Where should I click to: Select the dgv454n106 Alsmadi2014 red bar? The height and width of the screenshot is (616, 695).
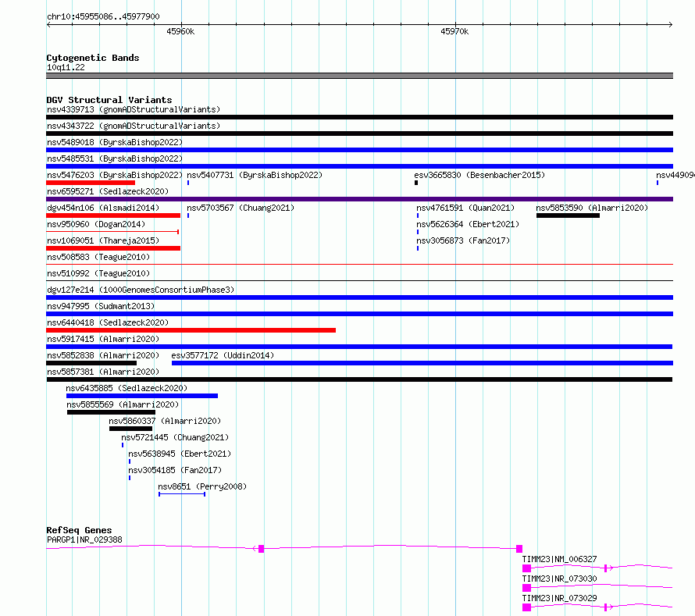(x=113, y=215)
